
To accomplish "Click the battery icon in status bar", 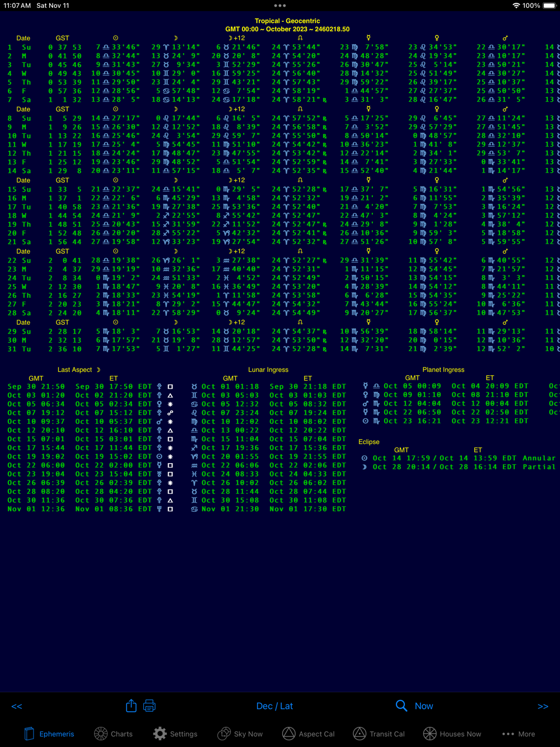I will coord(549,6).
